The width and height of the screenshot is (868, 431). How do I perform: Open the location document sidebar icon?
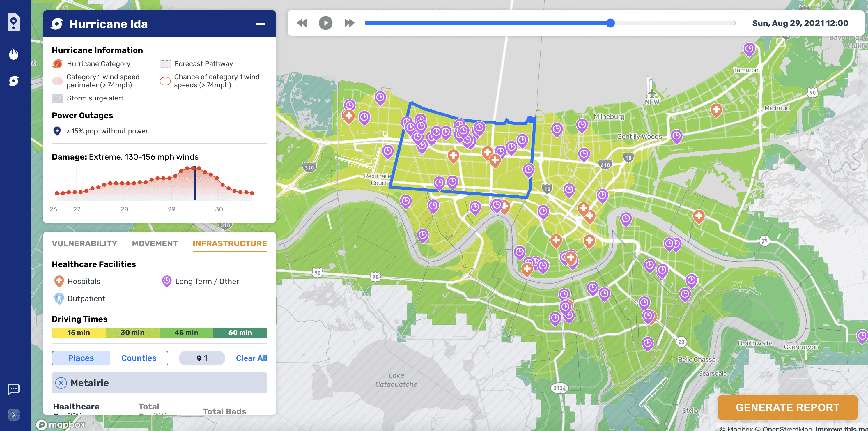(x=13, y=23)
